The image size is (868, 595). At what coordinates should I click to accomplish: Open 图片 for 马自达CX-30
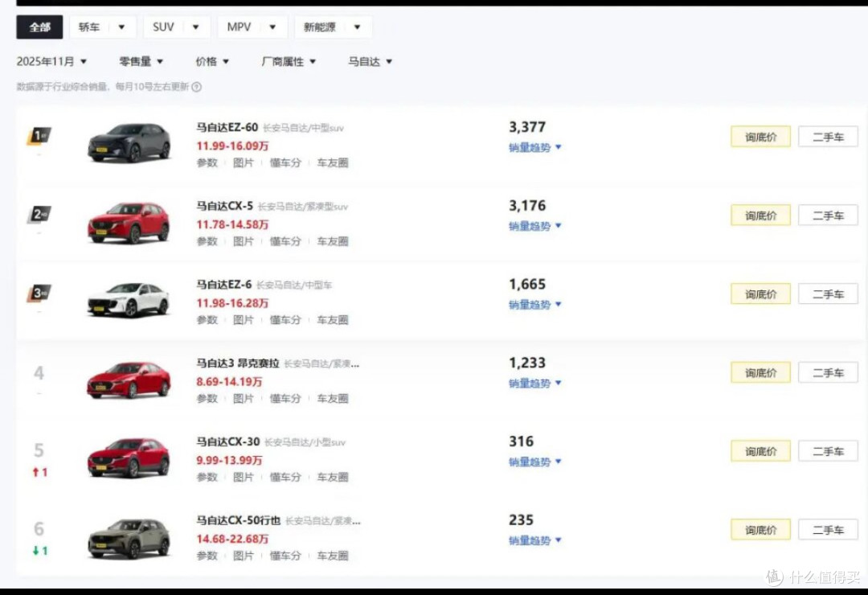243,478
